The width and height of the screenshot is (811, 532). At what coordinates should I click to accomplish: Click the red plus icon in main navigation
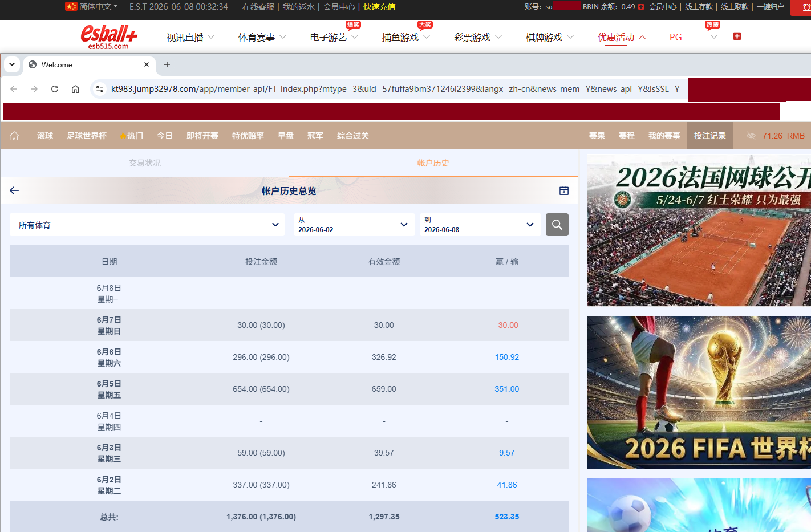click(737, 36)
